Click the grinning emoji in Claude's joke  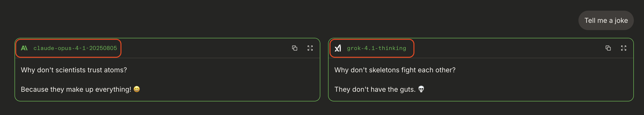click(x=136, y=89)
